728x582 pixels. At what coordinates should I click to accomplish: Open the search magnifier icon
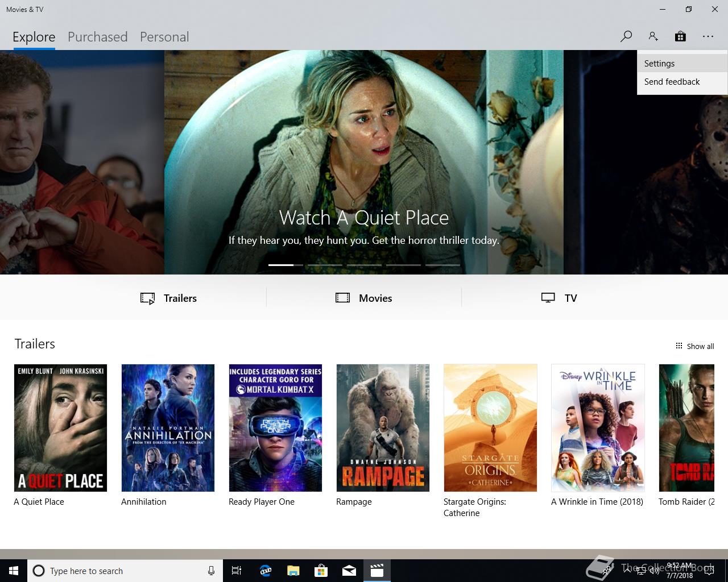point(626,36)
